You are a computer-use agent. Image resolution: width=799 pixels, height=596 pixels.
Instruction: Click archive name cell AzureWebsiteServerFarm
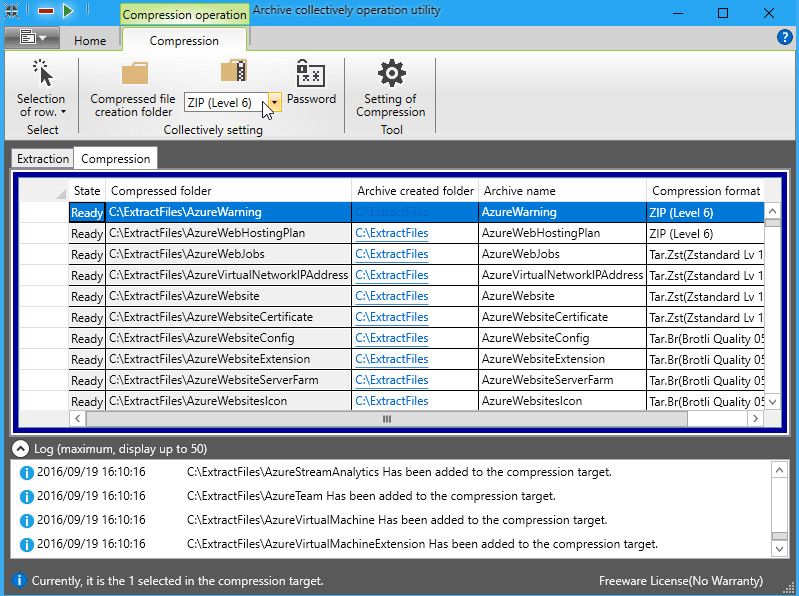click(562, 380)
